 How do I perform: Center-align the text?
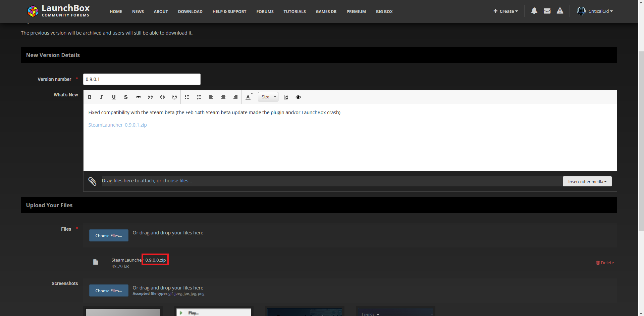(x=223, y=97)
